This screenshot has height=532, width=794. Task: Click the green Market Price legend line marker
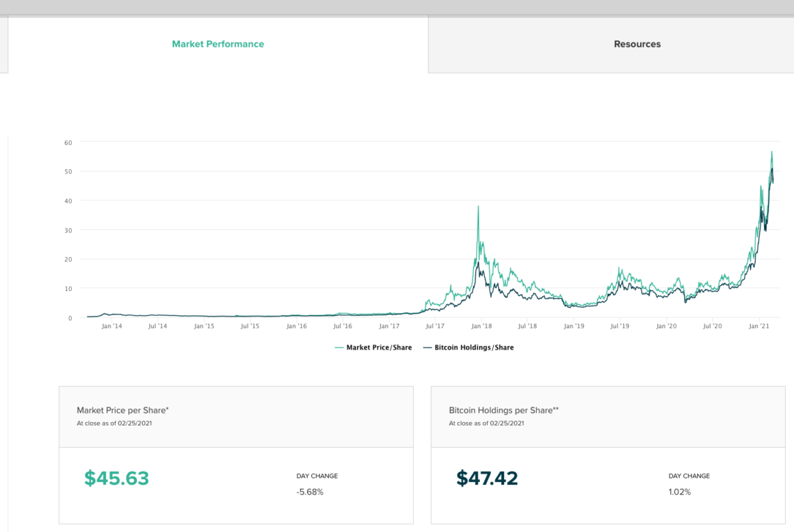339,347
